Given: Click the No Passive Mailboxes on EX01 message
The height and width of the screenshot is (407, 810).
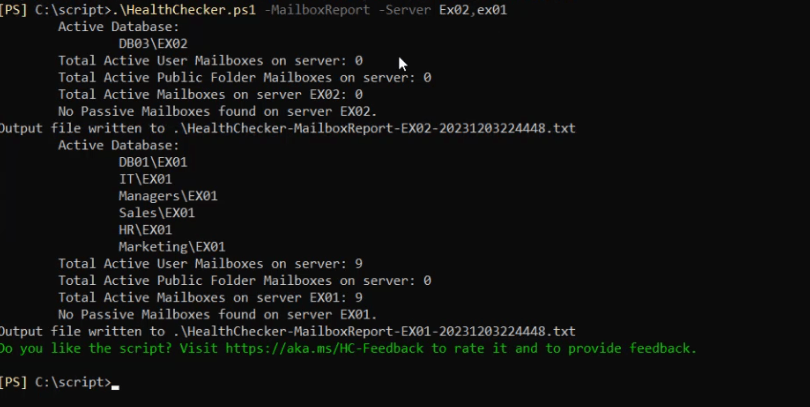Looking at the screenshot, I should point(217,314).
